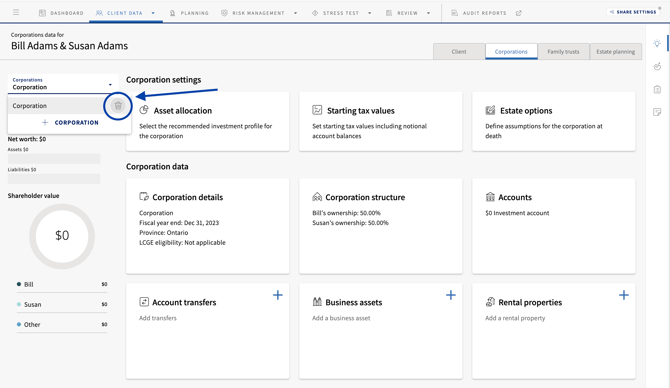Click 'Net worth: $0' label

click(27, 139)
